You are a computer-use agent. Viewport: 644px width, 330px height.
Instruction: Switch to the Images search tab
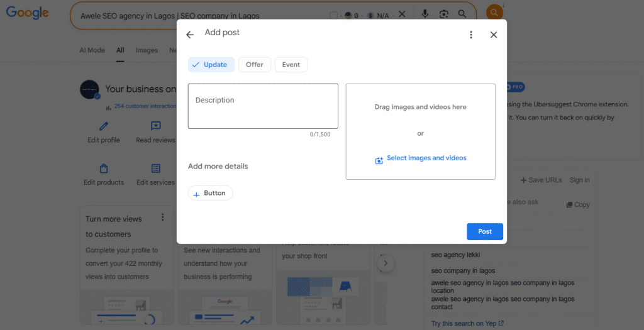[x=147, y=50]
